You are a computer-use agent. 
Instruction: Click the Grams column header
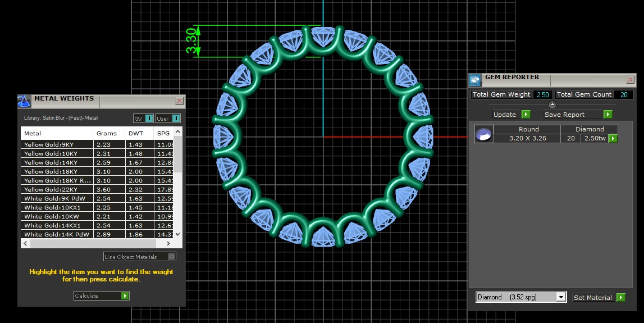click(109, 133)
